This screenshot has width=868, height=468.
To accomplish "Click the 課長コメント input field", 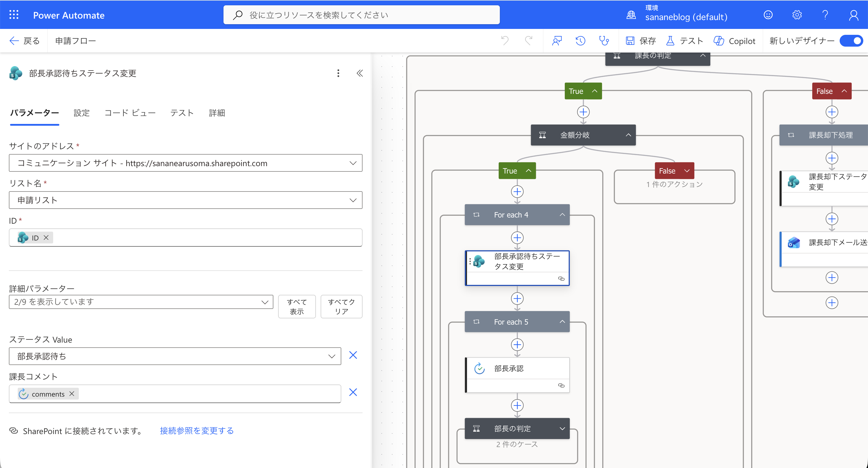I will tap(175, 394).
